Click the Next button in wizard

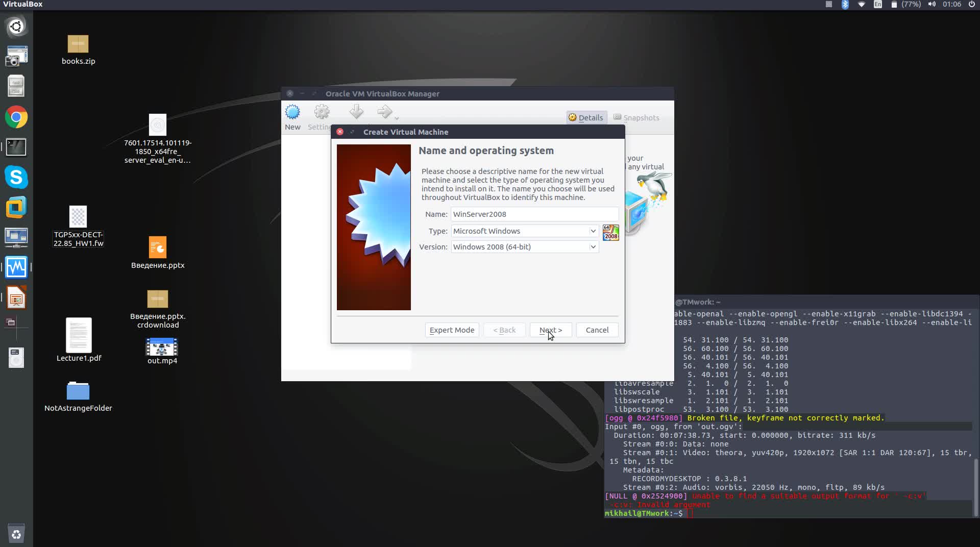pyautogui.click(x=551, y=330)
